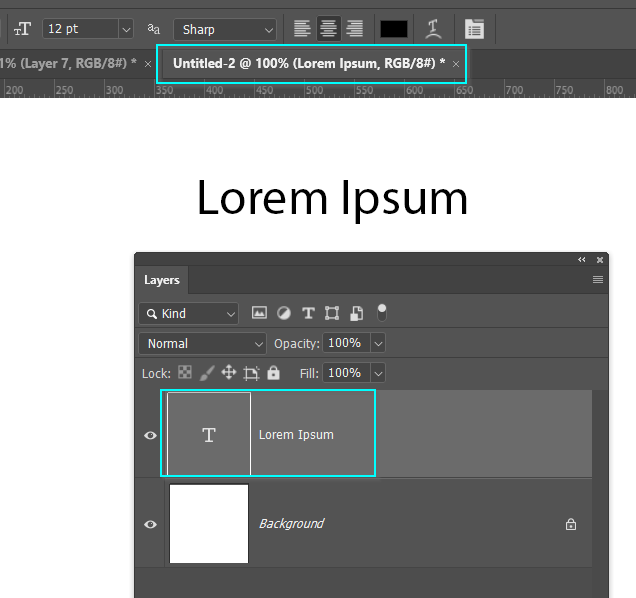Close the Layer 7 document tab
636x598 pixels.
coord(148,64)
